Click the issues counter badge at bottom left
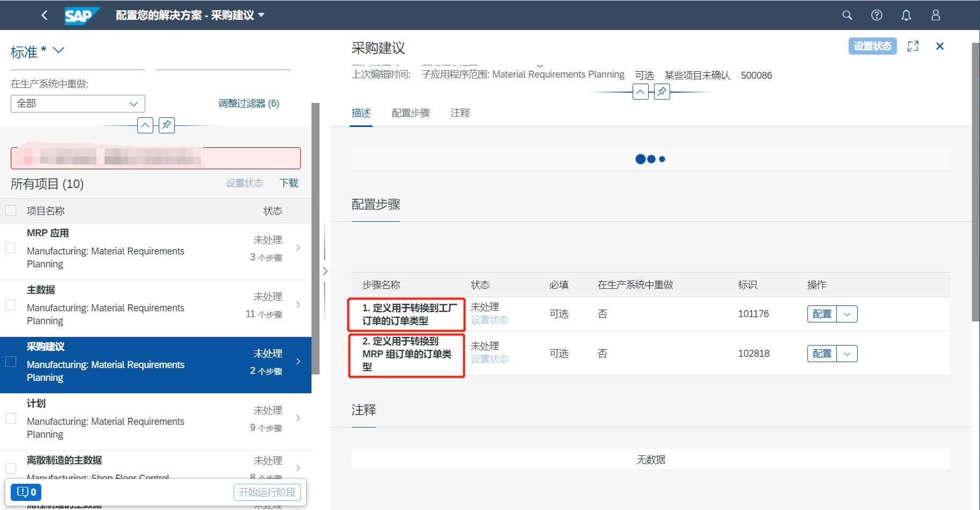Image resolution: width=980 pixels, height=510 pixels. tap(26, 492)
